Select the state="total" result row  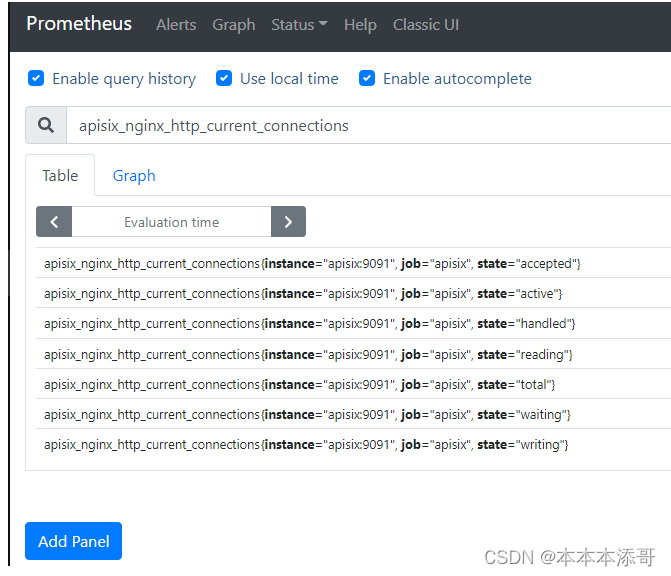pos(299,385)
